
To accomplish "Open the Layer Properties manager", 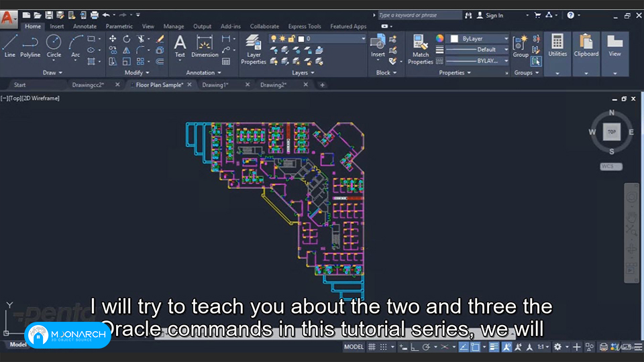I will point(254,50).
